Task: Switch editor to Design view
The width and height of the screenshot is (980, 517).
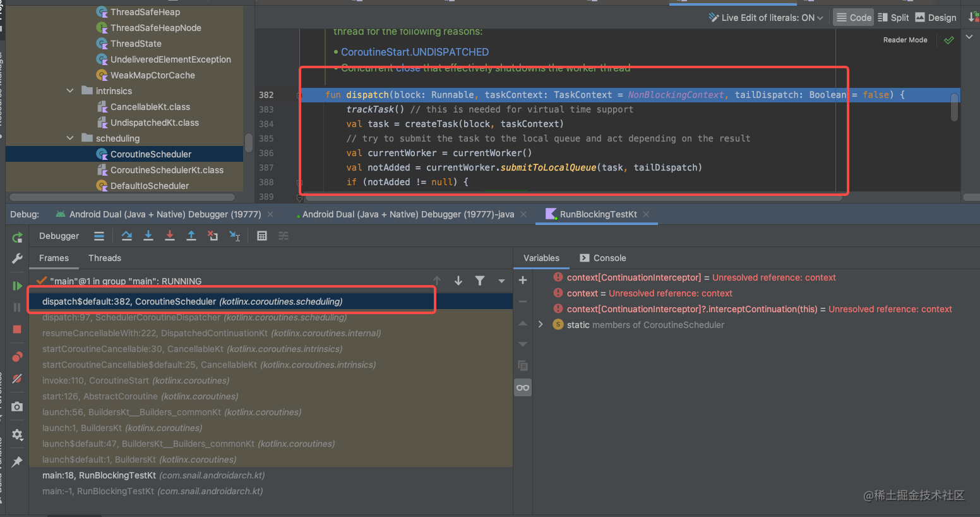Action: [936, 18]
